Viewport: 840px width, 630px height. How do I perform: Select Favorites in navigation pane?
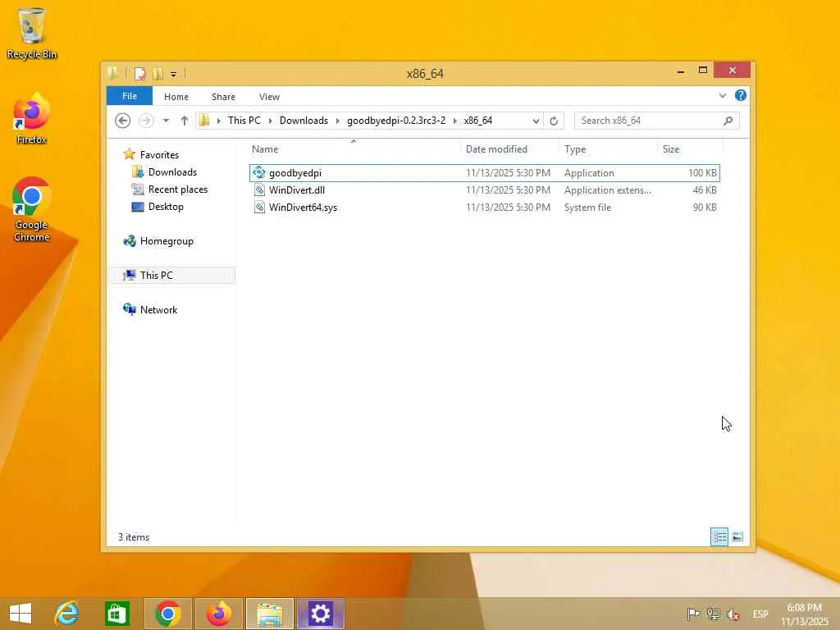pos(159,154)
